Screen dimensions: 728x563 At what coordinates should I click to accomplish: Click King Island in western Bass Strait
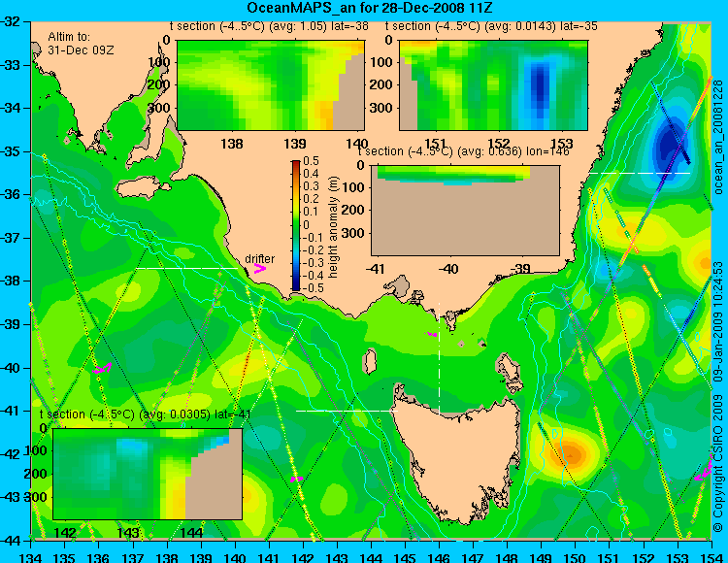click(x=369, y=361)
